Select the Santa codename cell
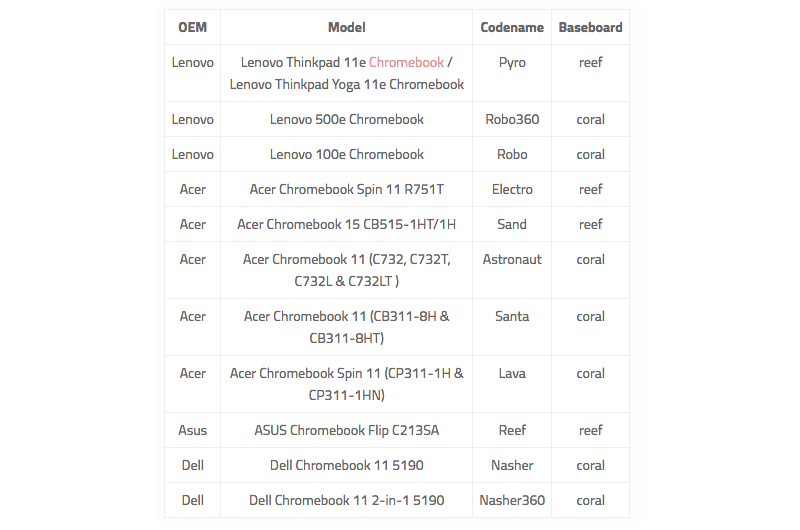 click(x=512, y=327)
